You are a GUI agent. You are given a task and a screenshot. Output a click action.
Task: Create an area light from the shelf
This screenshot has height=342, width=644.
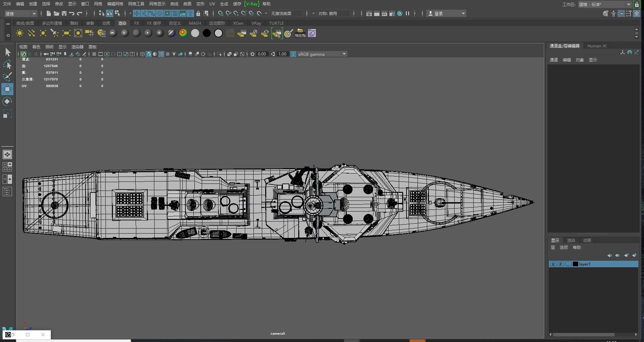click(66, 33)
